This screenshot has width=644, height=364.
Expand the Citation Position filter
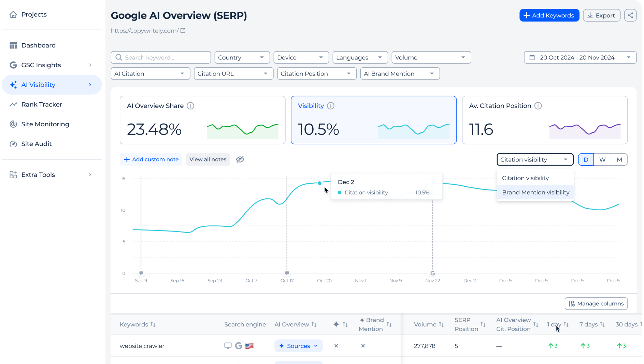316,73
